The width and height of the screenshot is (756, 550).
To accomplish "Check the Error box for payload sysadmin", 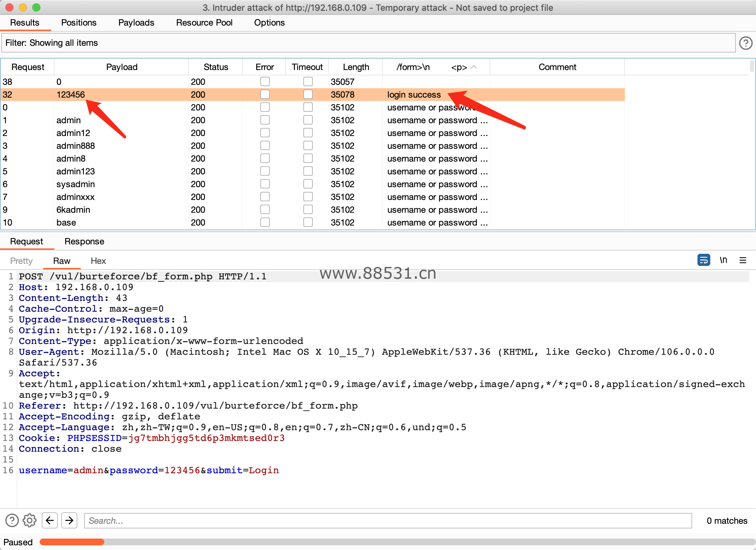I will pyautogui.click(x=265, y=184).
